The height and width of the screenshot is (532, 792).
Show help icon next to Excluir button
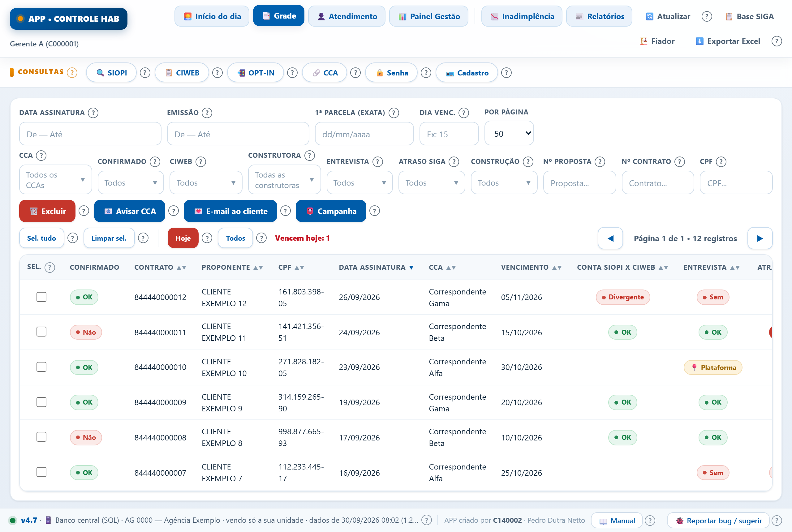[x=84, y=211]
